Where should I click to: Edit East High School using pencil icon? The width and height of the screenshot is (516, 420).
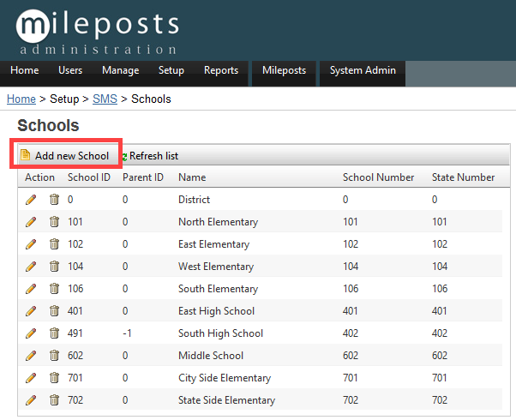31,311
